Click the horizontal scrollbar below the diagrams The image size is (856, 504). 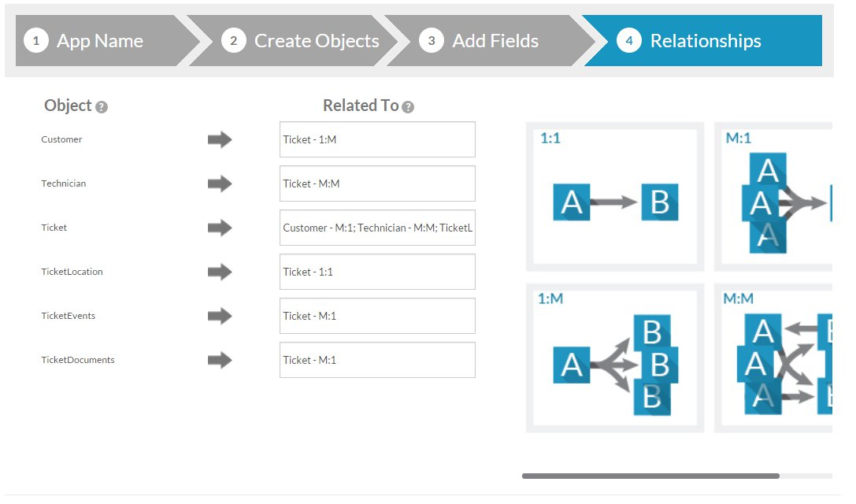[650, 476]
